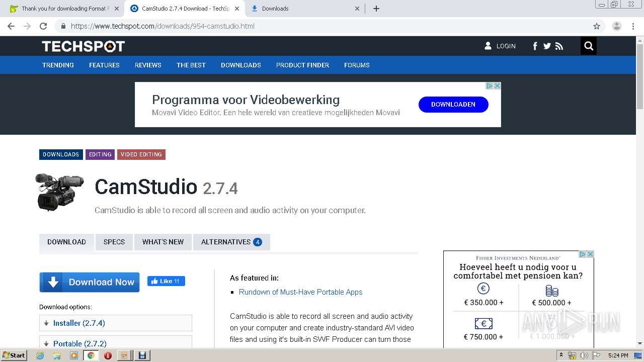Open the file explorer folder taskbar icon
This screenshot has height=362, width=644.
pyautogui.click(x=57, y=355)
